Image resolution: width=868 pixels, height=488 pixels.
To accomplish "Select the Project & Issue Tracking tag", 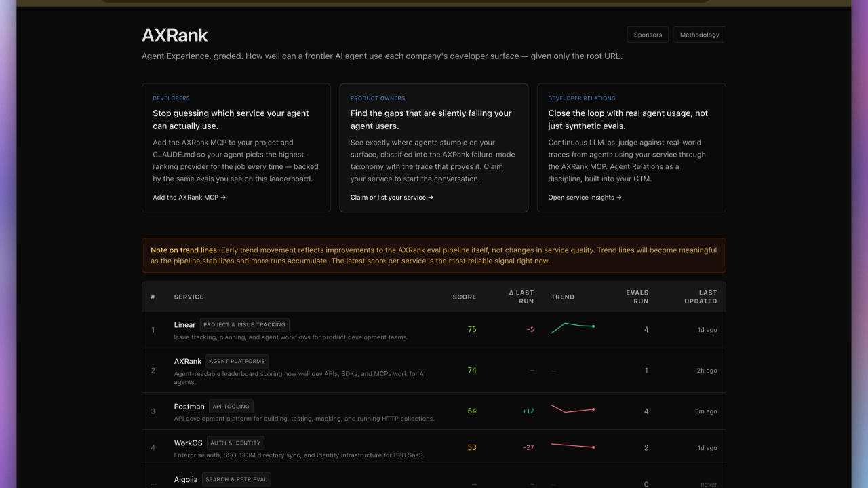I will [245, 324].
